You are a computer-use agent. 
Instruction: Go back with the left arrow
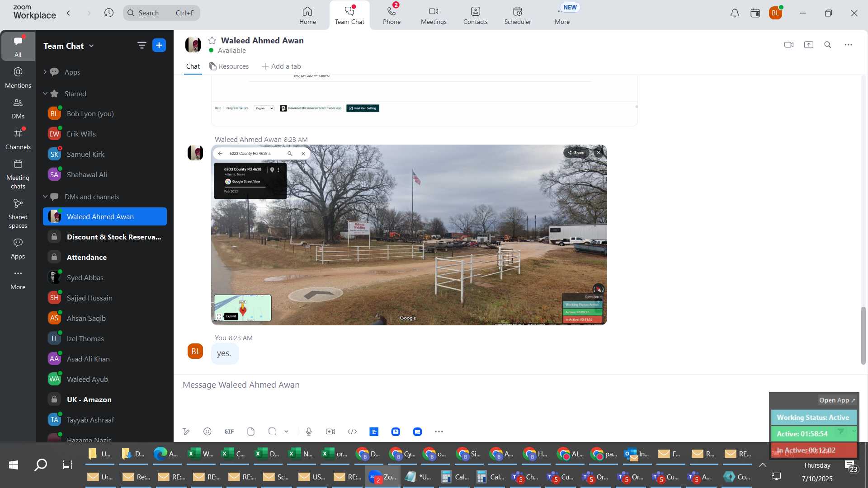[68, 13]
